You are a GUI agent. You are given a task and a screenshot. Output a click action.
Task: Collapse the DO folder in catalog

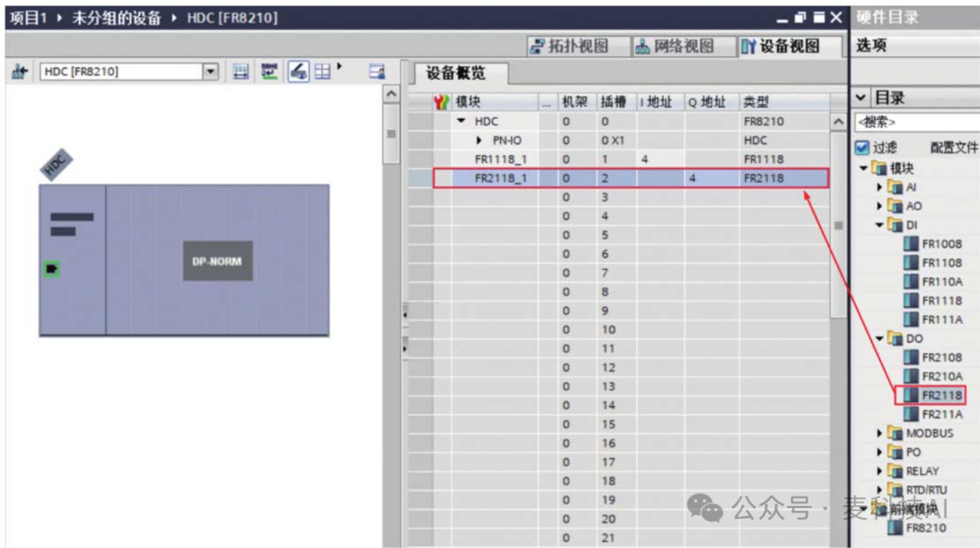(879, 338)
